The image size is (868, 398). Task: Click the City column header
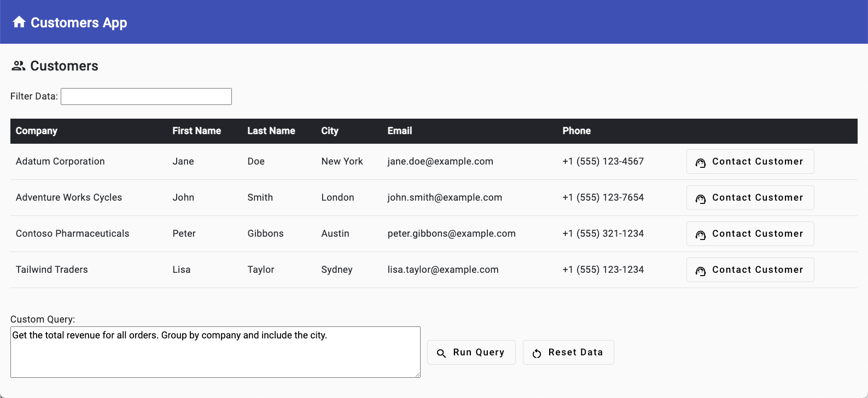(330, 131)
